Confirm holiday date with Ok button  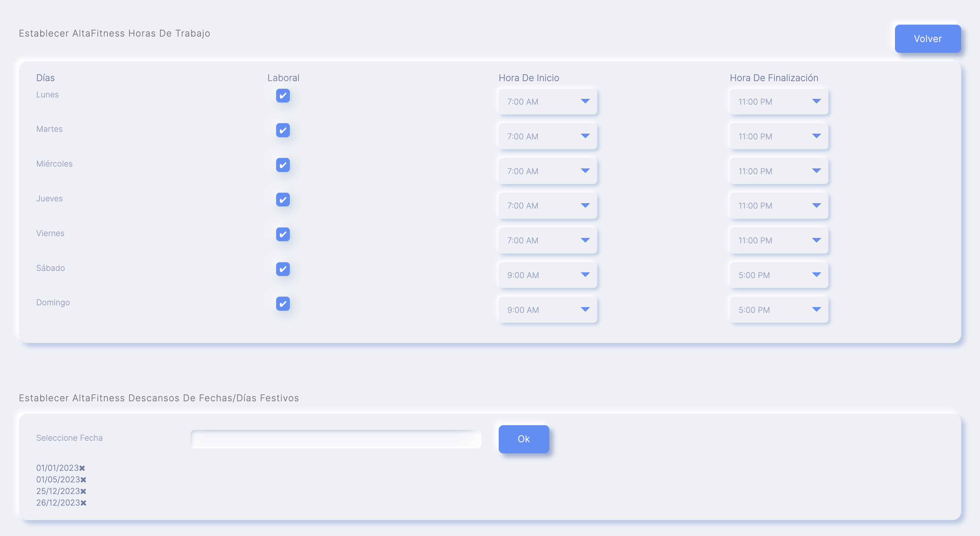pyautogui.click(x=524, y=439)
